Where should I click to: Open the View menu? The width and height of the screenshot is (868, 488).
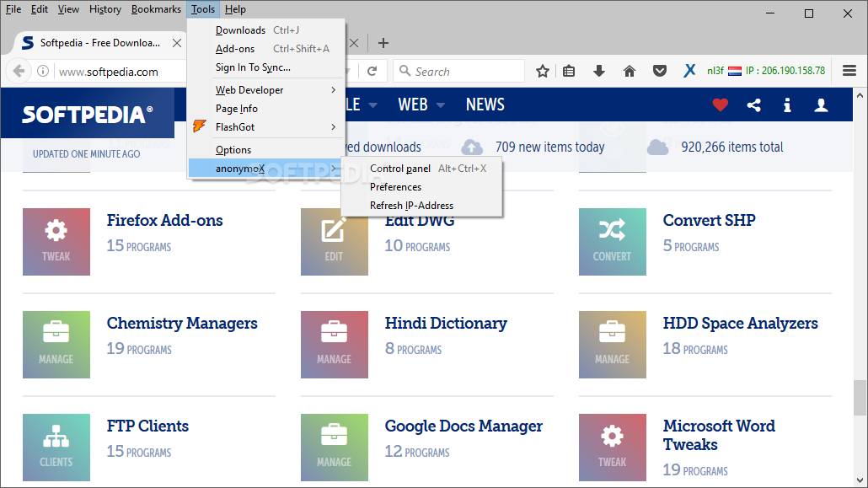pos(68,9)
